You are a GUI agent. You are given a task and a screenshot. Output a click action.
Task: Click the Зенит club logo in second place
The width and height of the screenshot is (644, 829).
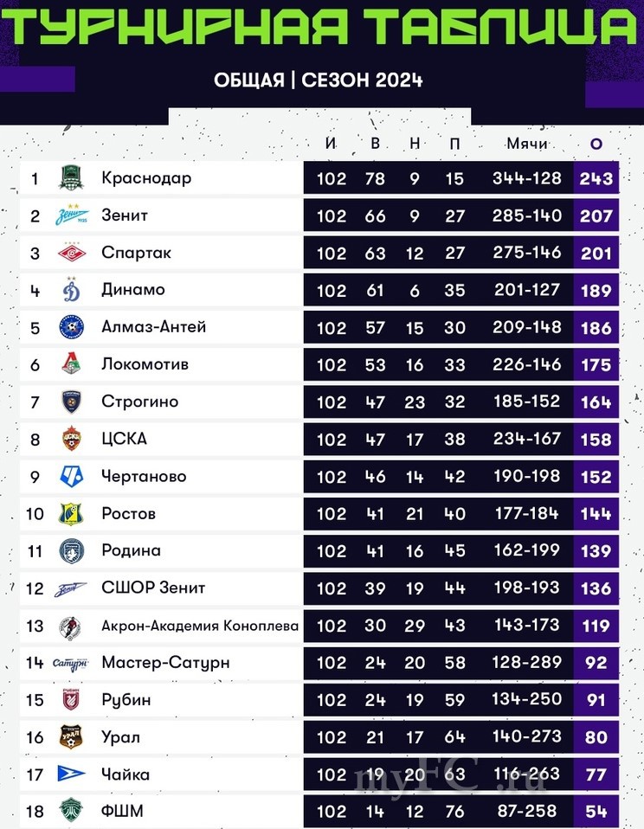tap(71, 215)
